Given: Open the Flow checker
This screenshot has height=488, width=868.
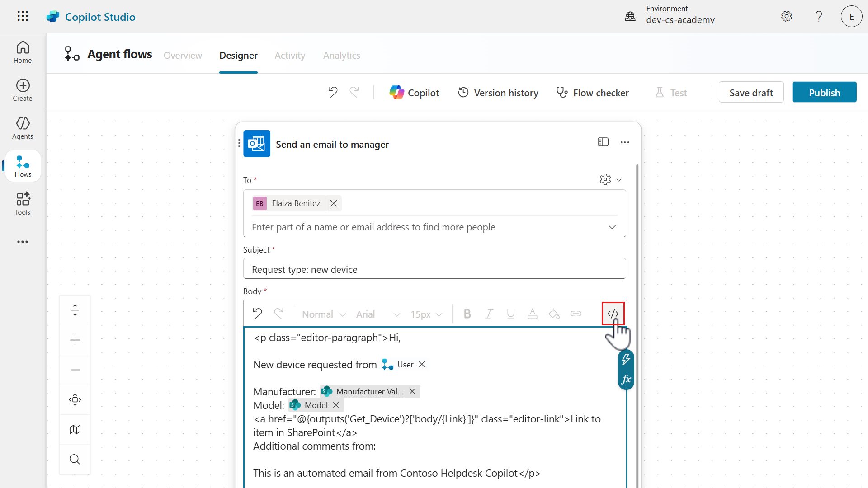Looking at the screenshot, I should coord(592,93).
